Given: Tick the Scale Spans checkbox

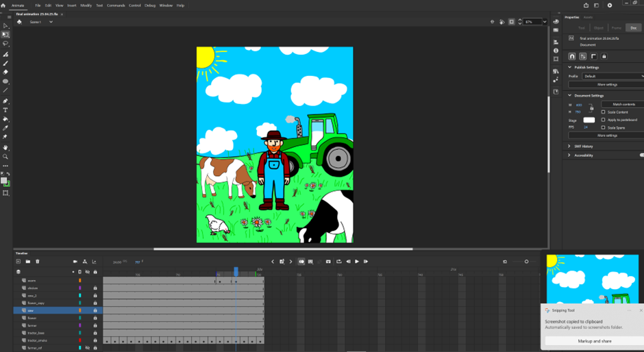Looking at the screenshot, I should pyautogui.click(x=603, y=127).
